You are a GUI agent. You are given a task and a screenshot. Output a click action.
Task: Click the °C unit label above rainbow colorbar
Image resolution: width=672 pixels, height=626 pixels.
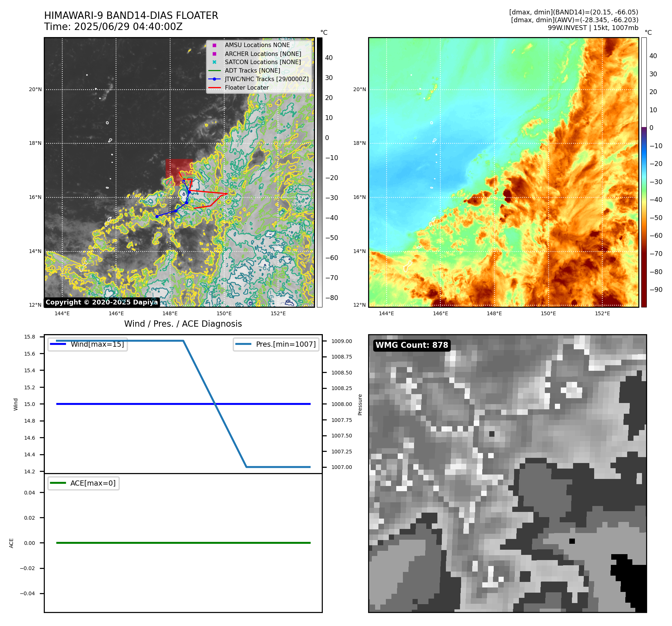(x=648, y=33)
